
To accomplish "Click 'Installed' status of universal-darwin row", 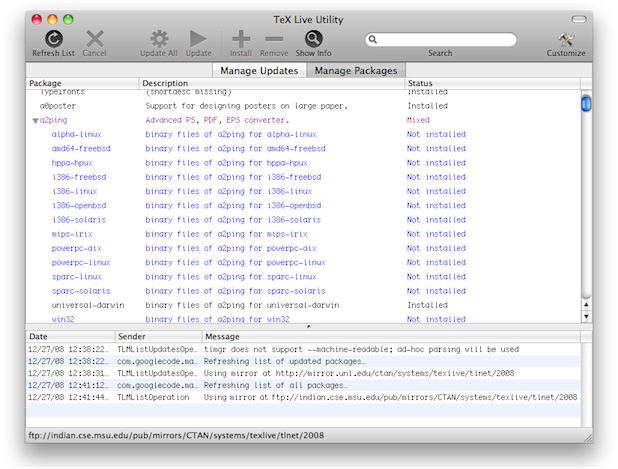I will 428,305.
